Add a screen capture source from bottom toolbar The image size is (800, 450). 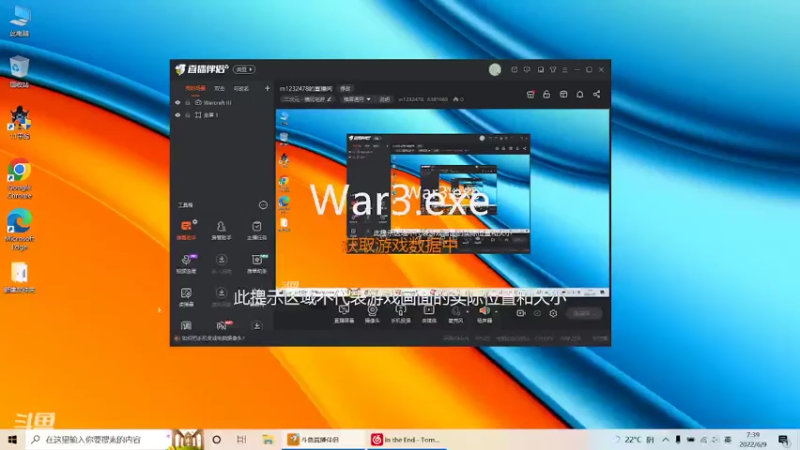[x=344, y=313]
